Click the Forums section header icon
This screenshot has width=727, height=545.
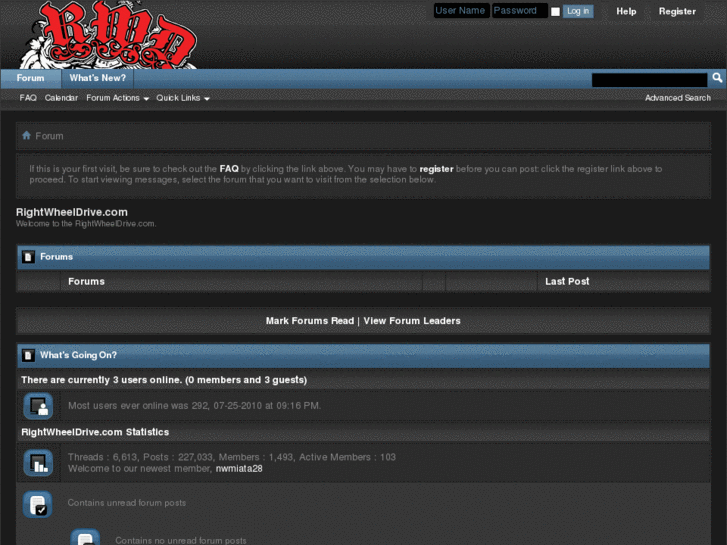coord(28,257)
